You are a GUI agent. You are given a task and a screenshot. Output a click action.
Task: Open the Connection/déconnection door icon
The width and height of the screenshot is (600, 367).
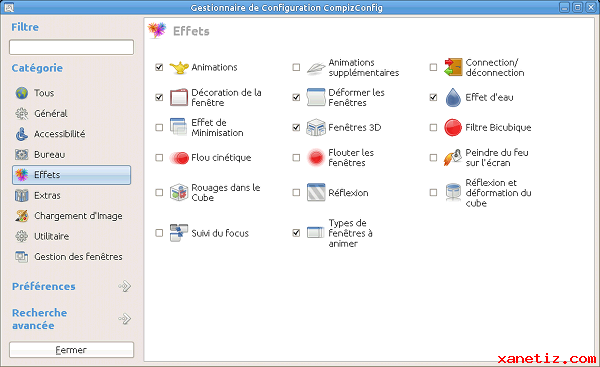point(453,67)
